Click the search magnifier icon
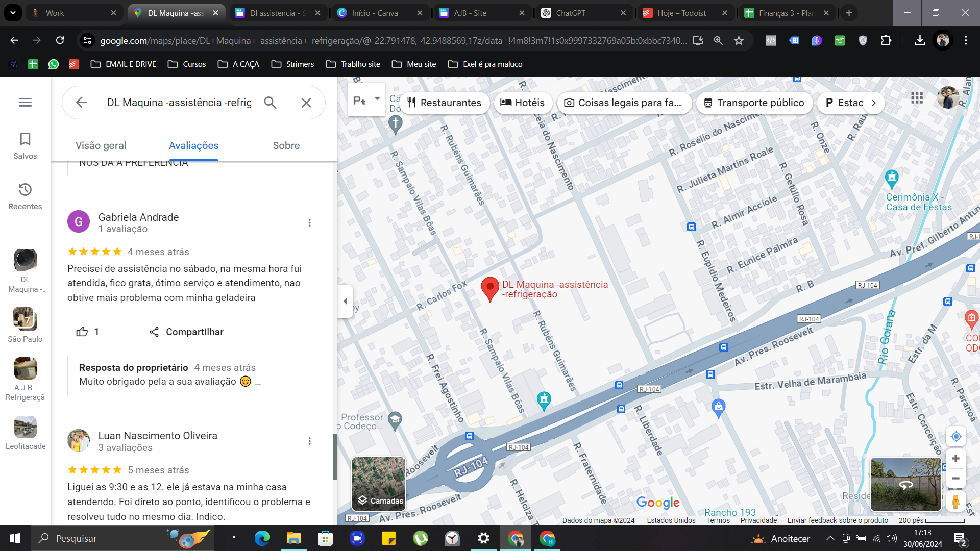 pos(270,103)
